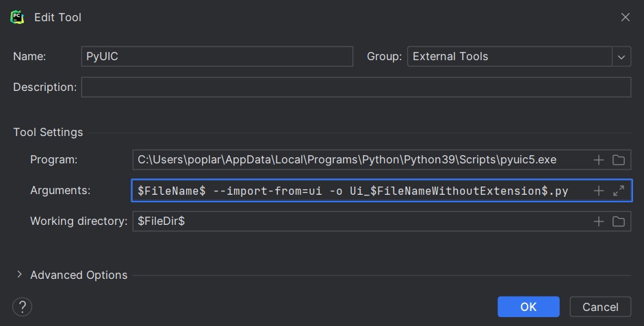Open the Group dropdown arrow
This screenshot has width=644, height=326.
[x=621, y=57]
